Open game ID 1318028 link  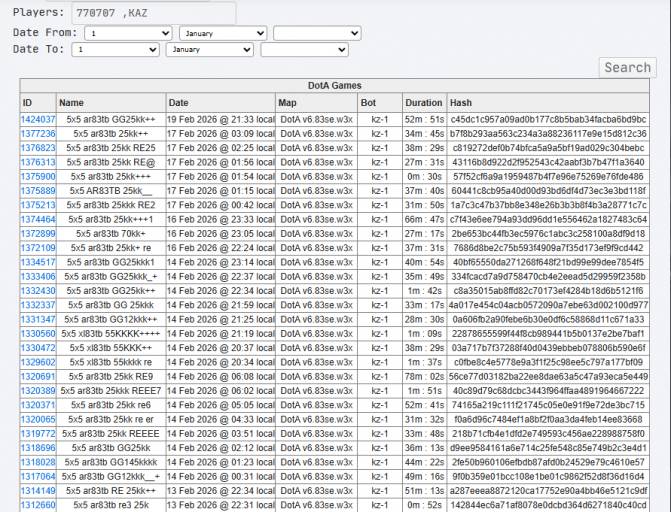(x=38, y=462)
